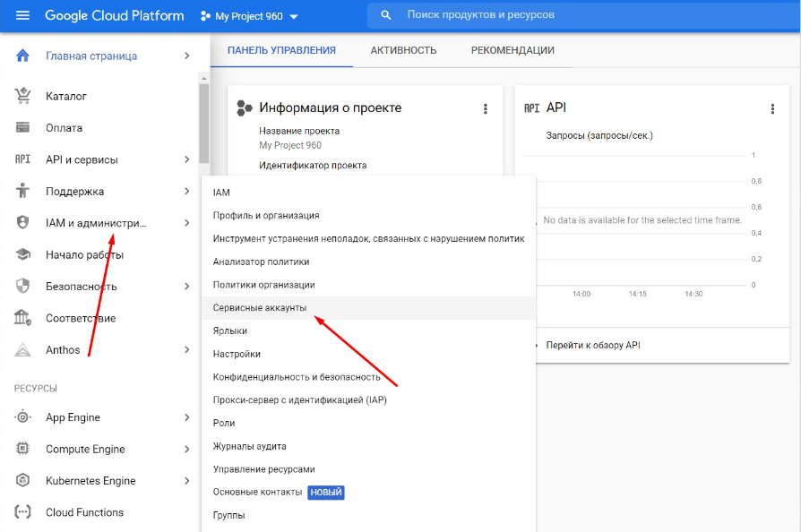Select Конфиденциальность и безопасность menu item
Image resolution: width=801 pixels, height=532 pixels.
(x=368, y=377)
